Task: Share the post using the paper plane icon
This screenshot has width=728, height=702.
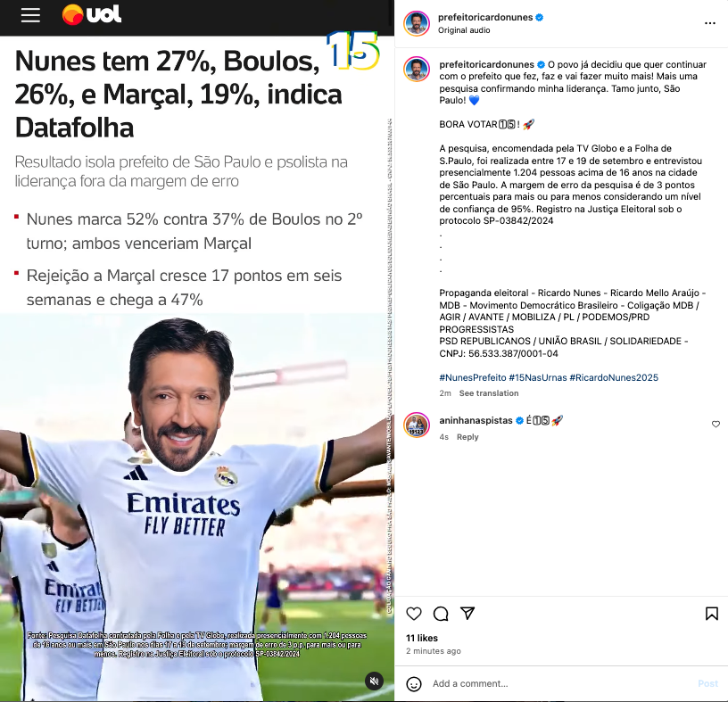Action: 467,613
